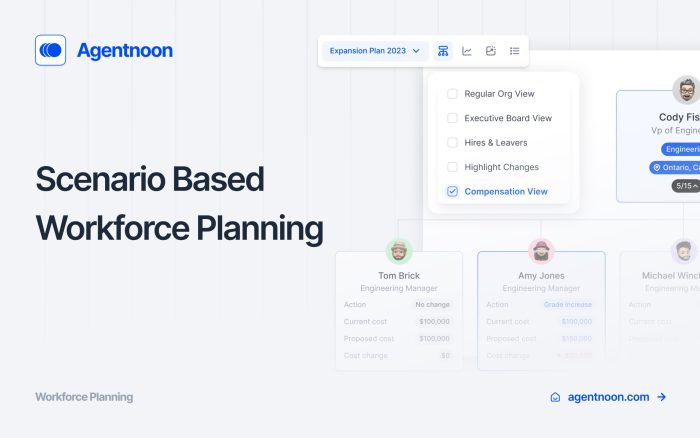Click the Scenario Based headline text
The height and width of the screenshot is (438, 700).
(x=150, y=179)
